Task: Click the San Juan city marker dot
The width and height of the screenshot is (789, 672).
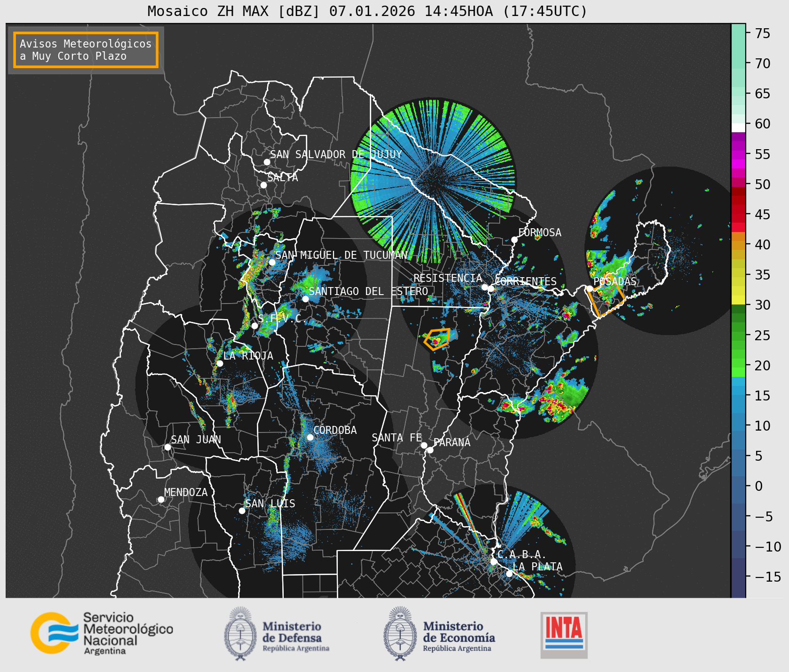Action: (167, 447)
